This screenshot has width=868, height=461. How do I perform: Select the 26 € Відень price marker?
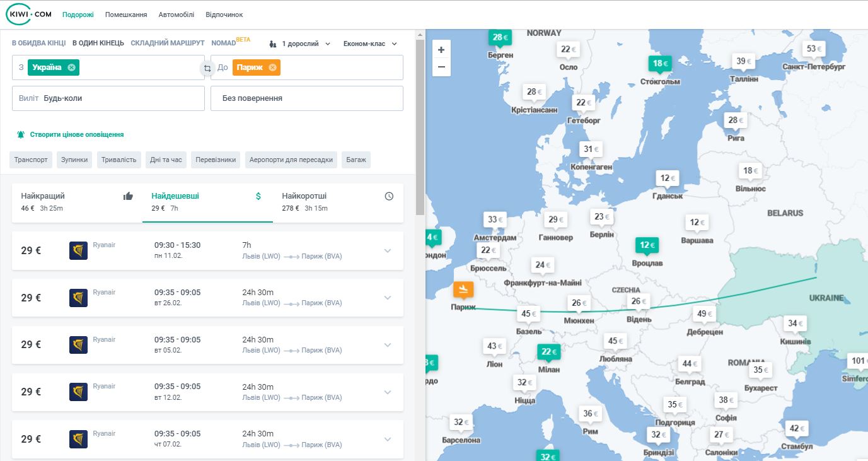(639, 301)
